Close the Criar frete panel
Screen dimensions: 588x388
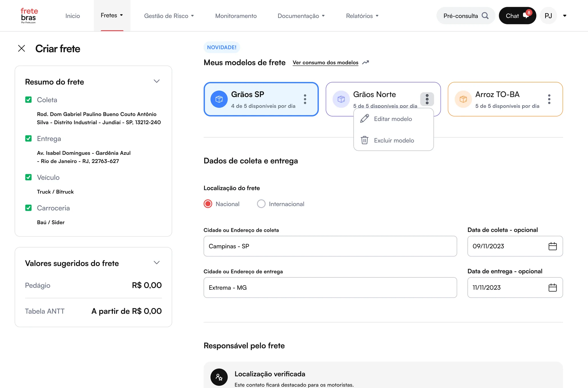[x=21, y=49]
